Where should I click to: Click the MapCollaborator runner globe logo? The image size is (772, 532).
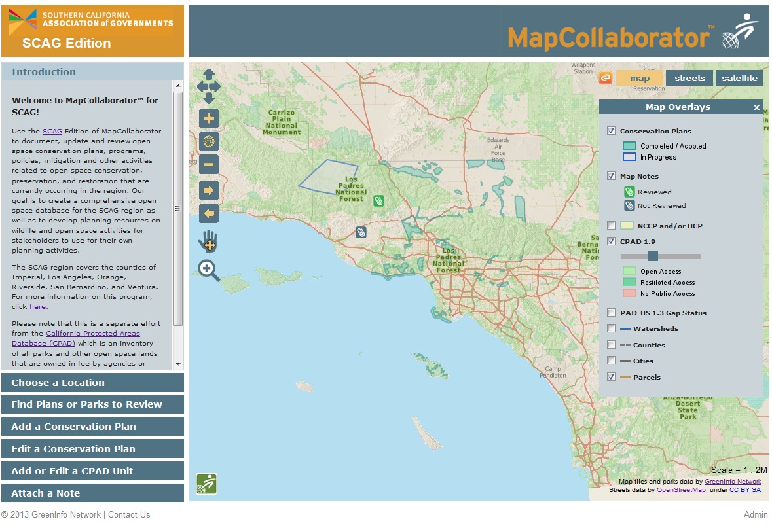(x=741, y=31)
